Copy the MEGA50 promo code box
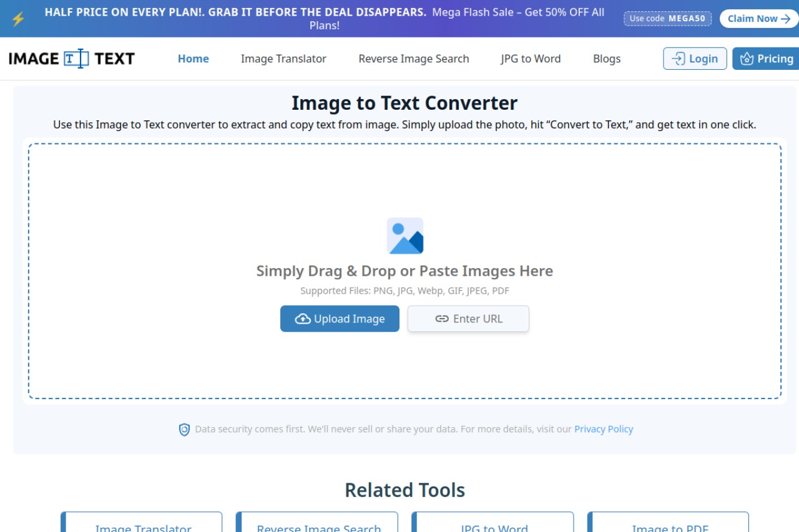The image size is (799, 532). pyautogui.click(x=667, y=19)
